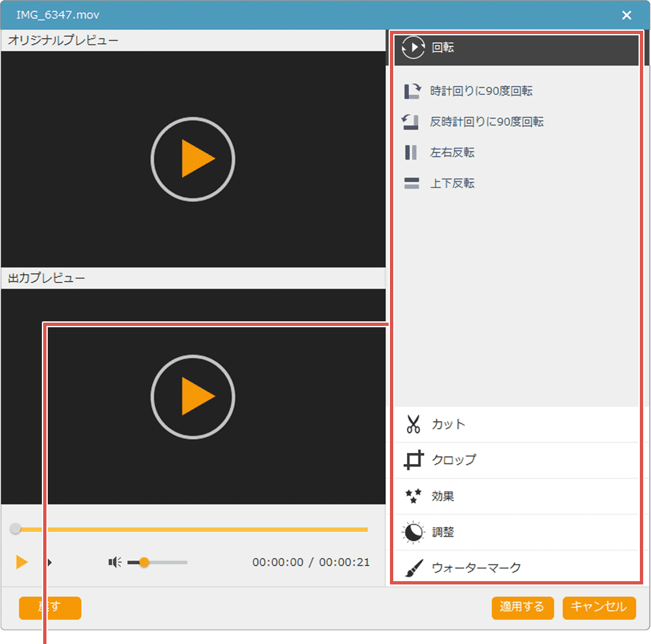The height and width of the screenshot is (644, 651).
Task: Click the scissors Cut icon
Action: click(413, 424)
